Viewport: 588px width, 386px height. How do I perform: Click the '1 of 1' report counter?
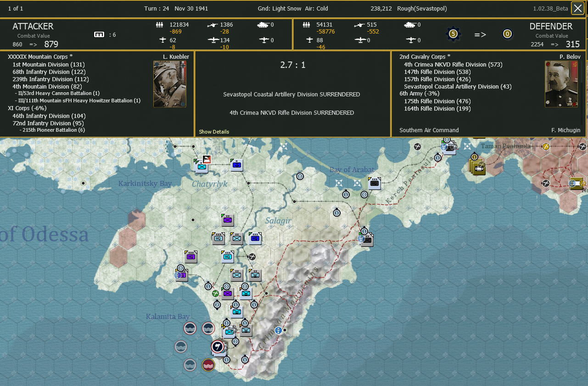[16, 9]
